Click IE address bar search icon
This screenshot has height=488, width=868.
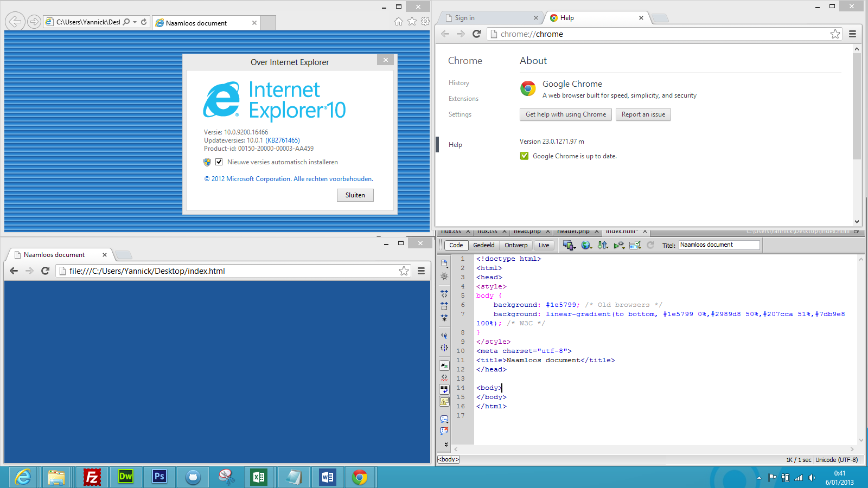coord(126,22)
